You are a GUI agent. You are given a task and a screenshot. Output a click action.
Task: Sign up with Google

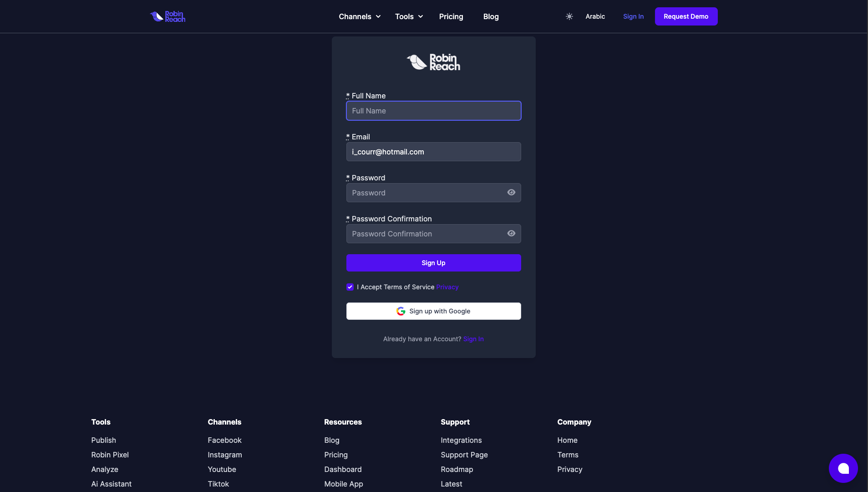[433, 311]
